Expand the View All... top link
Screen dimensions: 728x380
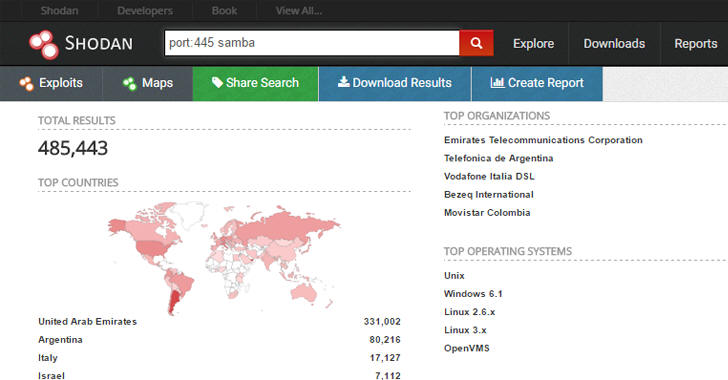pos(299,11)
